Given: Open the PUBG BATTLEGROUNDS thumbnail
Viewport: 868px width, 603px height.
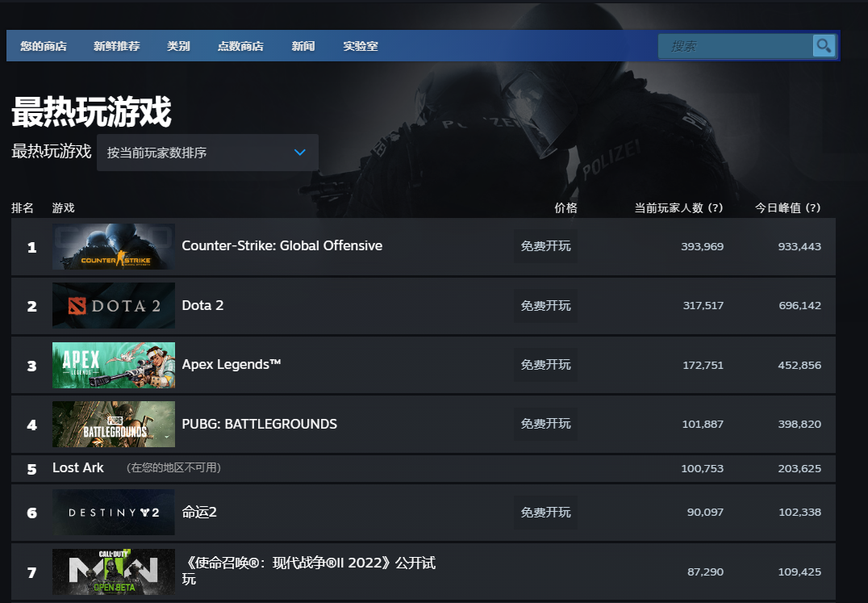Looking at the screenshot, I should coord(114,424).
